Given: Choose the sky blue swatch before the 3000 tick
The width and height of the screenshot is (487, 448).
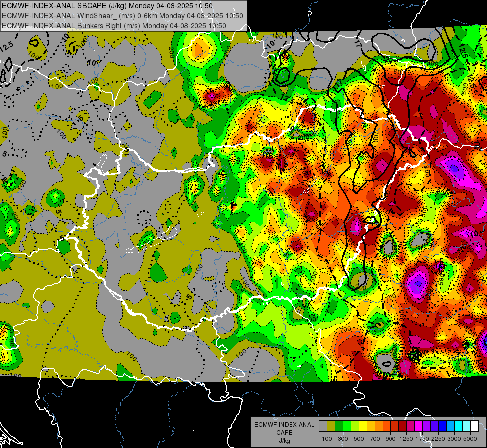Looking at the screenshot, I should coord(451,426).
